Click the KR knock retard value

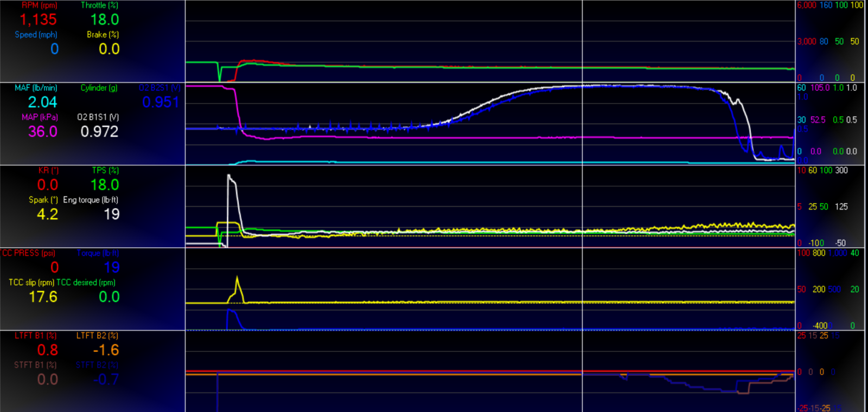tap(48, 185)
